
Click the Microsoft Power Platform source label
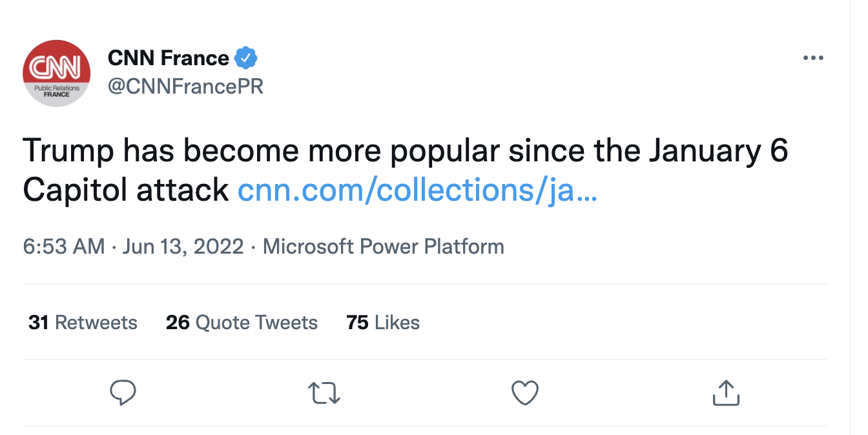click(x=383, y=247)
